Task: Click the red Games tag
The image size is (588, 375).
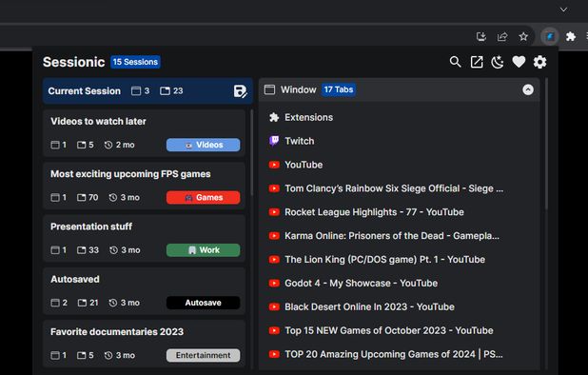Action: [x=204, y=198]
